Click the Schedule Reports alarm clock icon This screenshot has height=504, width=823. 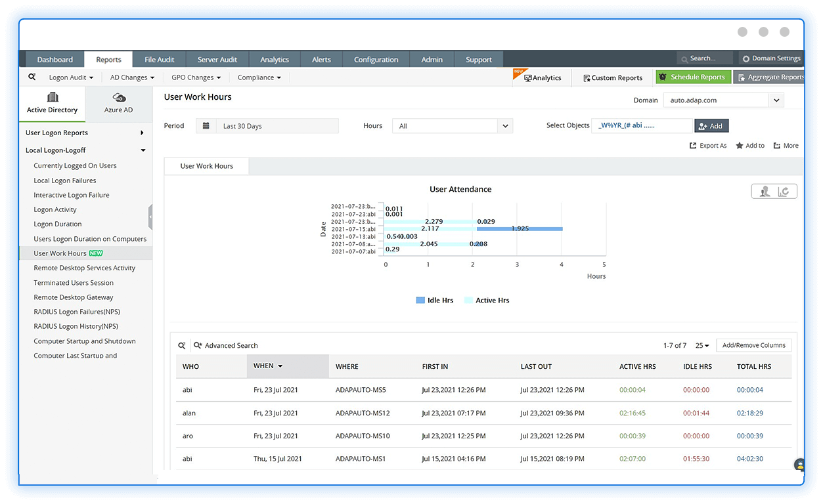663,77
